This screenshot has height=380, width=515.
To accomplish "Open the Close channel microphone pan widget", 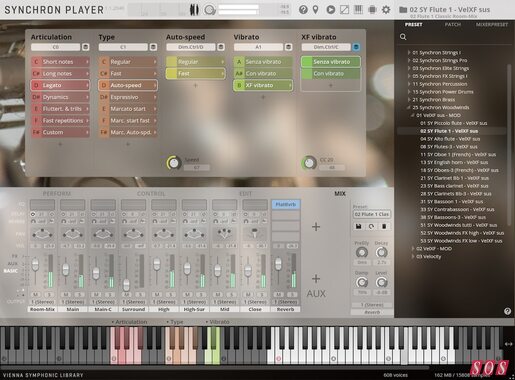I will [x=255, y=234].
